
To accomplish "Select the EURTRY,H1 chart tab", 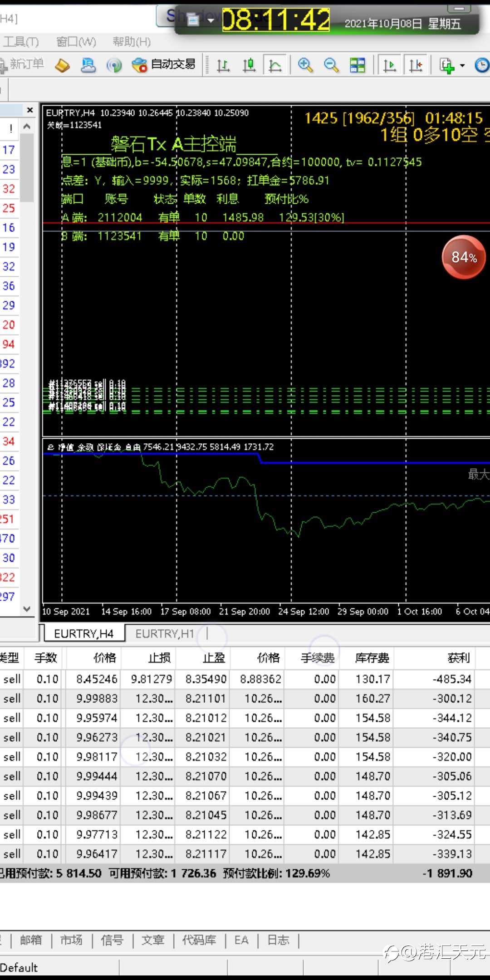I will pyautogui.click(x=164, y=634).
